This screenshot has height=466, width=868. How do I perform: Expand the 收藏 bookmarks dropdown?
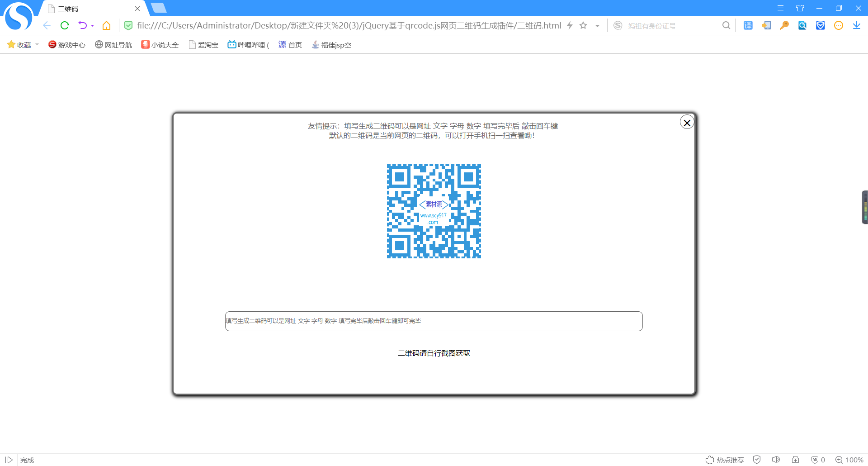click(37, 44)
